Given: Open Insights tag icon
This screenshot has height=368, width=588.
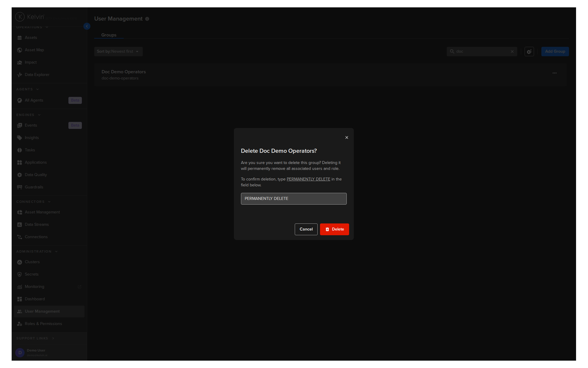Looking at the screenshot, I should (x=20, y=138).
